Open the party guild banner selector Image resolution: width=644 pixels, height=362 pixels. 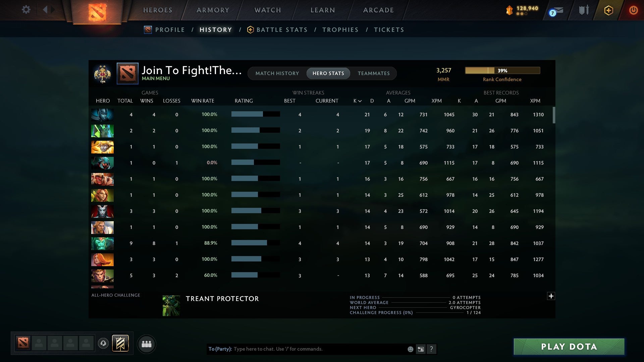[x=121, y=344]
